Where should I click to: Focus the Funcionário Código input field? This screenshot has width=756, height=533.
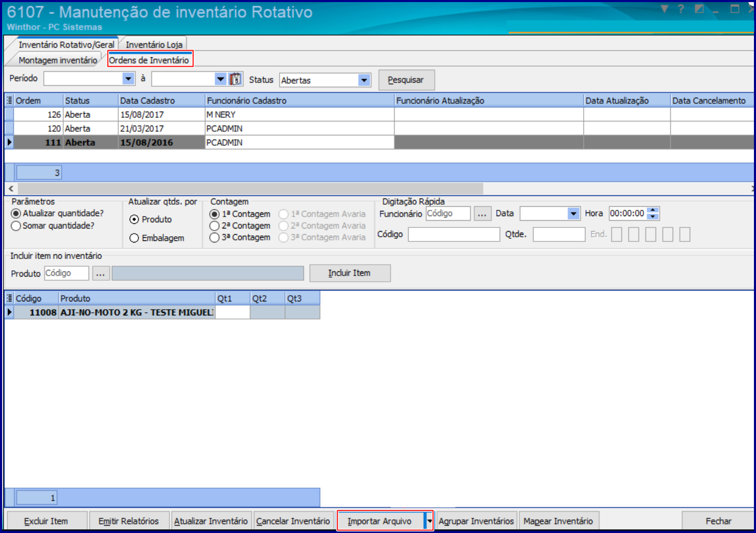pyautogui.click(x=448, y=214)
